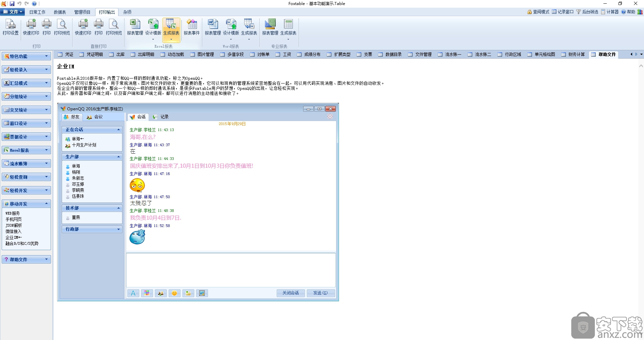Image resolution: width=644 pixels, height=340 pixels.
Task: Open the 记录窗口 toolbar item
Action: 562,12
